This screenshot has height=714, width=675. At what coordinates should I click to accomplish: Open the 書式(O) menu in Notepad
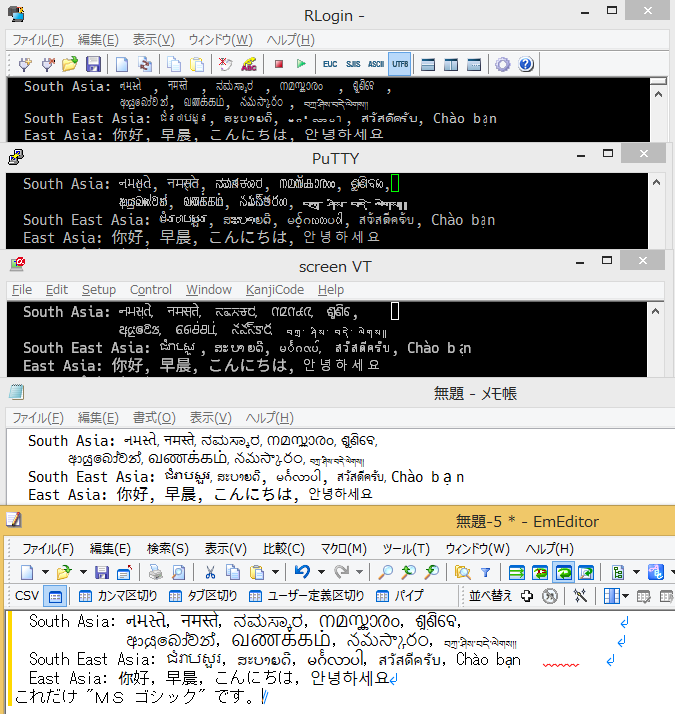(x=153, y=417)
